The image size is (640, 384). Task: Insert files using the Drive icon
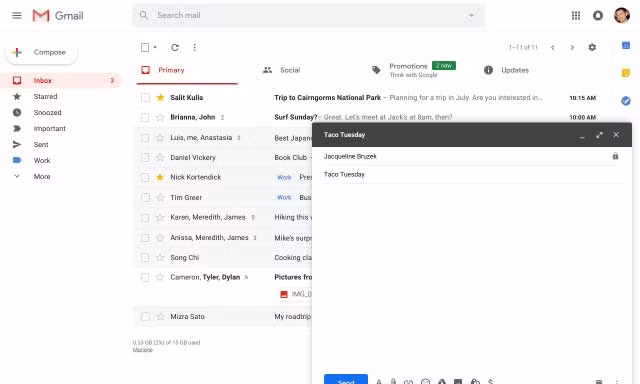click(x=442, y=382)
